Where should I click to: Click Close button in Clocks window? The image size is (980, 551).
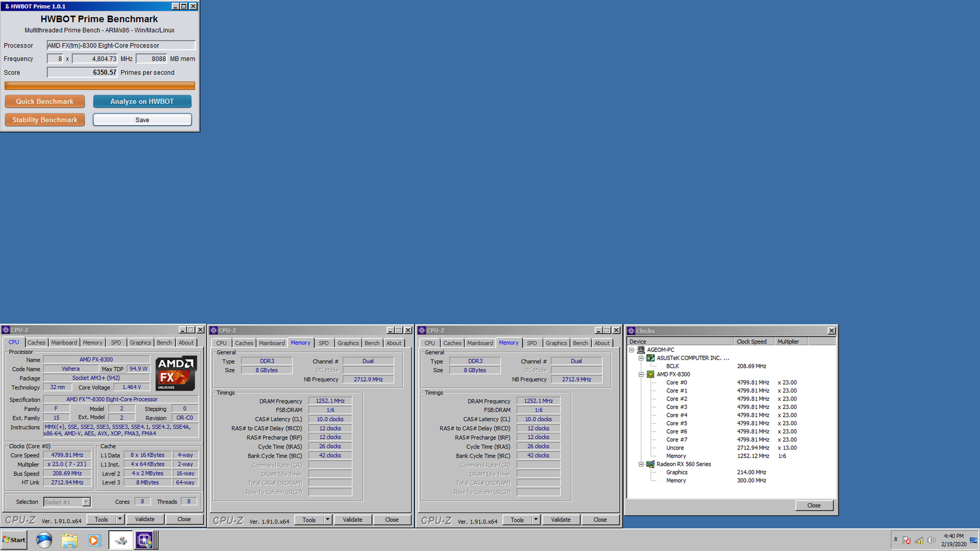tap(814, 506)
